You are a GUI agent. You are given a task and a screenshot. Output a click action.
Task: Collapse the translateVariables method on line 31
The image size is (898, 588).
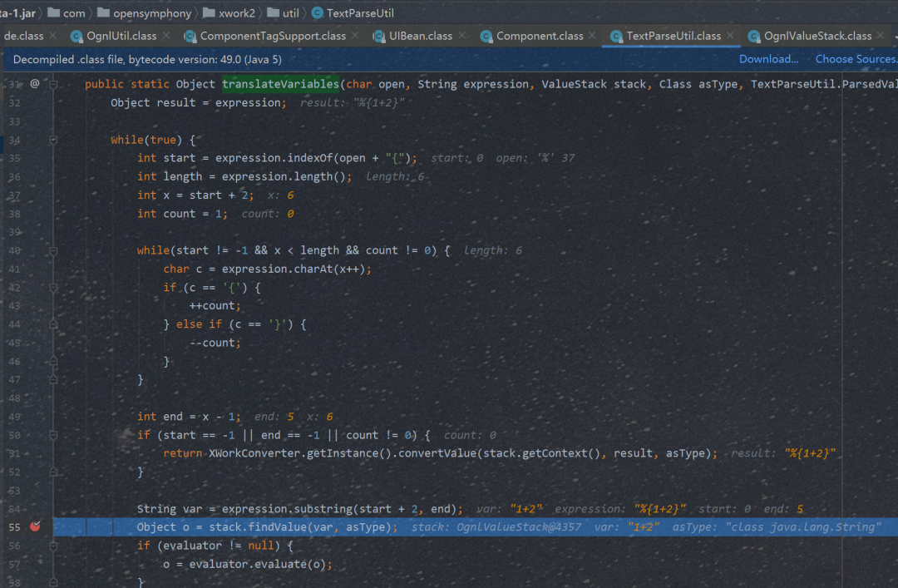[x=53, y=84]
